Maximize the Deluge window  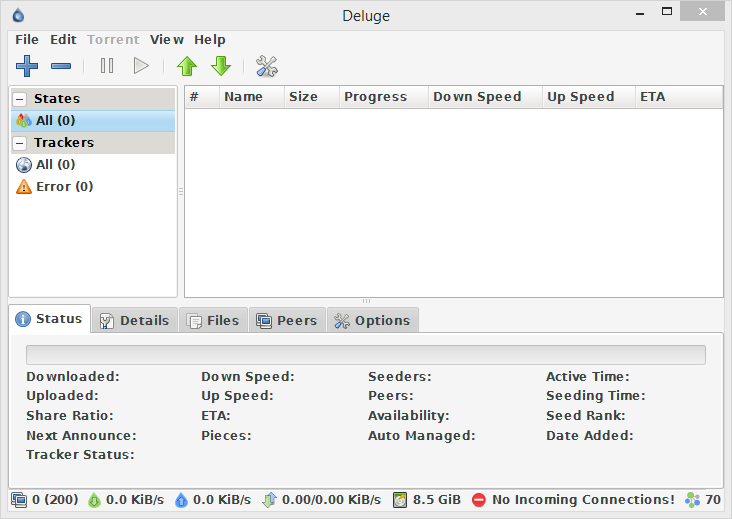click(667, 12)
